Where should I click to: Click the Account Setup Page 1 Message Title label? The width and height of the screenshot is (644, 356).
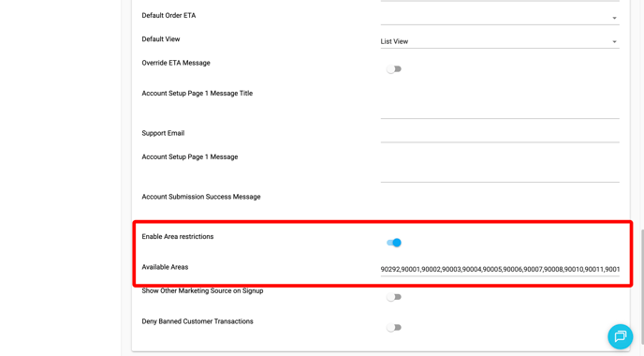pyautogui.click(x=198, y=94)
